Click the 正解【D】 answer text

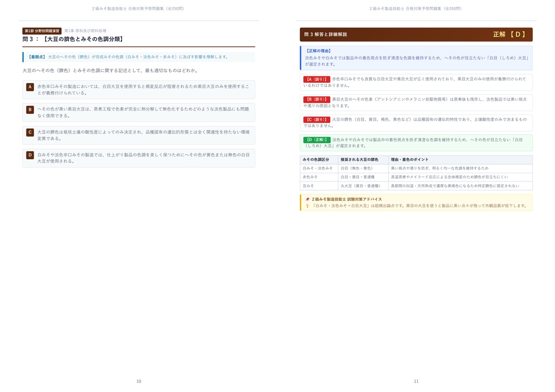[x=510, y=35]
